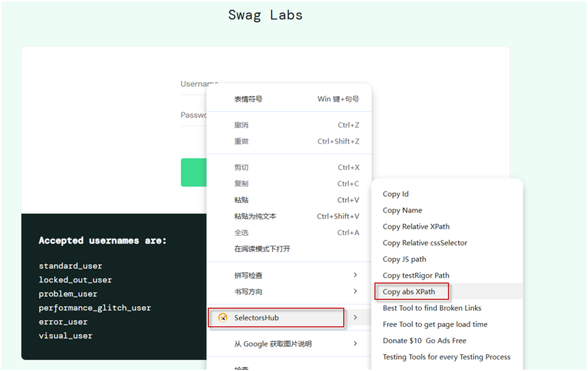Choose 粘贴 paste menu item
Image resolution: width=588 pixels, height=371 pixels.
click(x=289, y=200)
